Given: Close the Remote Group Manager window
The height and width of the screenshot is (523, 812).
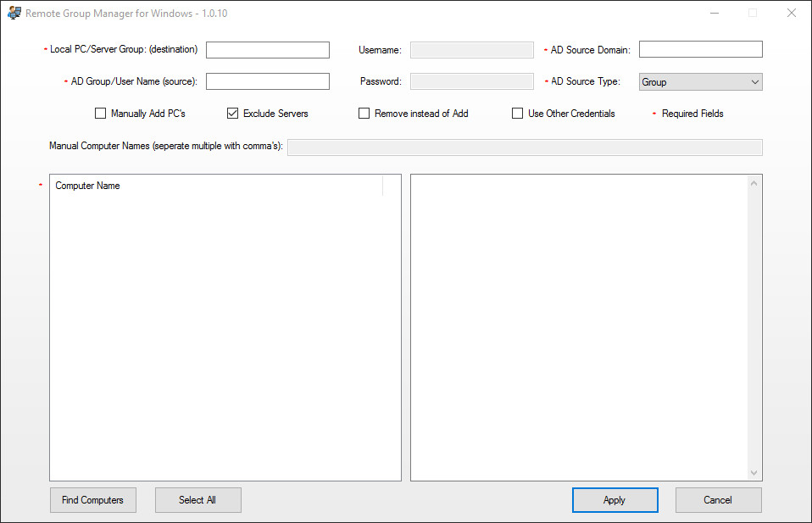Looking at the screenshot, I should pos(792,13).
